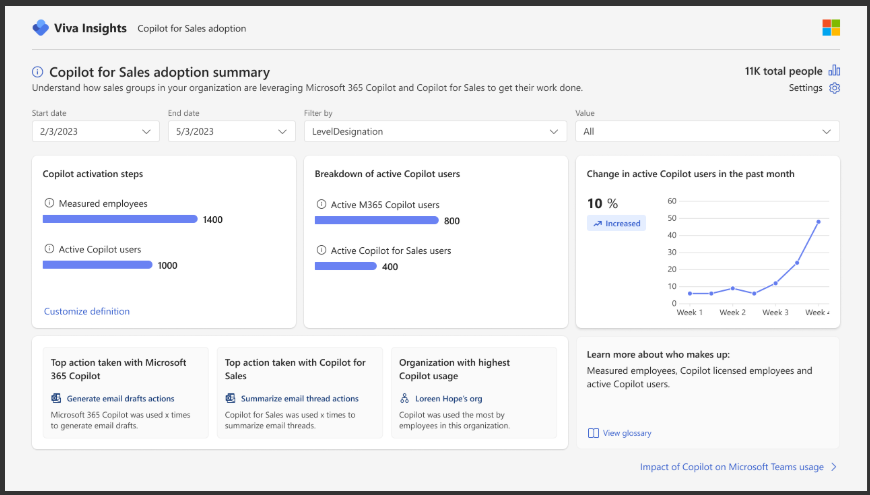Screen dimensions: 870x495
Task: Open Loreen Hope's org link
Action: 448,398
